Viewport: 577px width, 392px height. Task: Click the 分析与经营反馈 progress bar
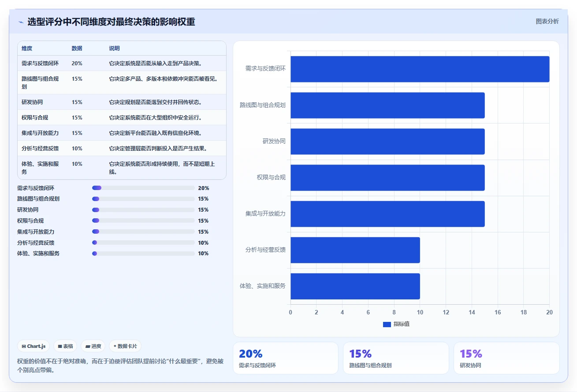click(x=143, y=243)
